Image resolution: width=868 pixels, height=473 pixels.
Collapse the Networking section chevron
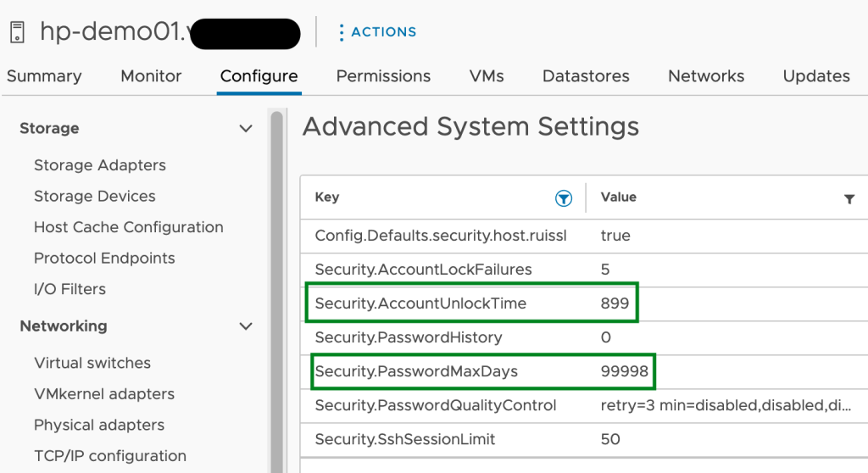click(246, 326)
